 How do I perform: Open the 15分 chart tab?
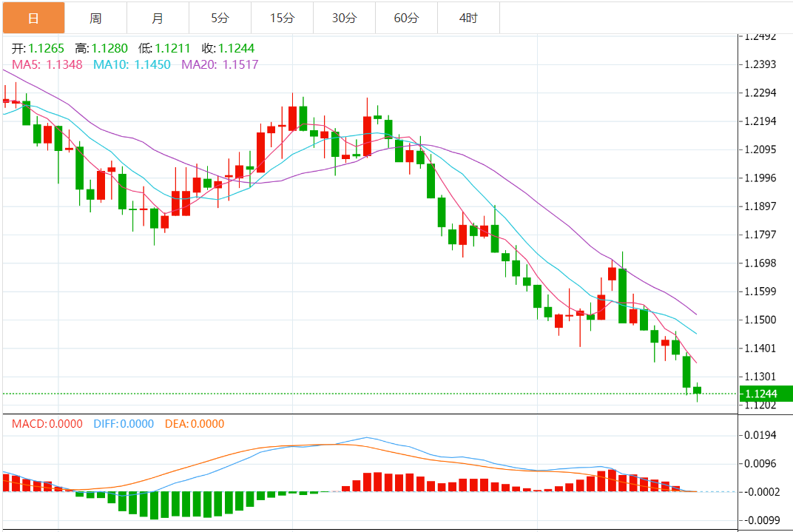pyautogui.click(x=282, y=18)
